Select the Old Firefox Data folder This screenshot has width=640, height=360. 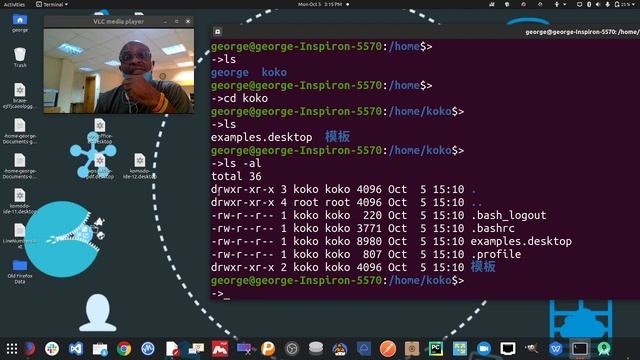click(20, 271)
